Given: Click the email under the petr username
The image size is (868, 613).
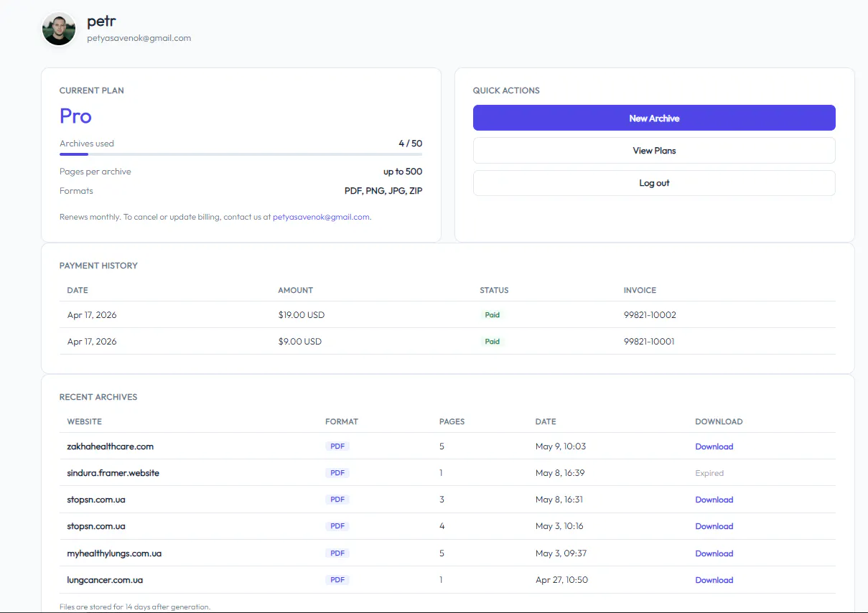Looking at the screenshot, I should (x=139, y=38).
